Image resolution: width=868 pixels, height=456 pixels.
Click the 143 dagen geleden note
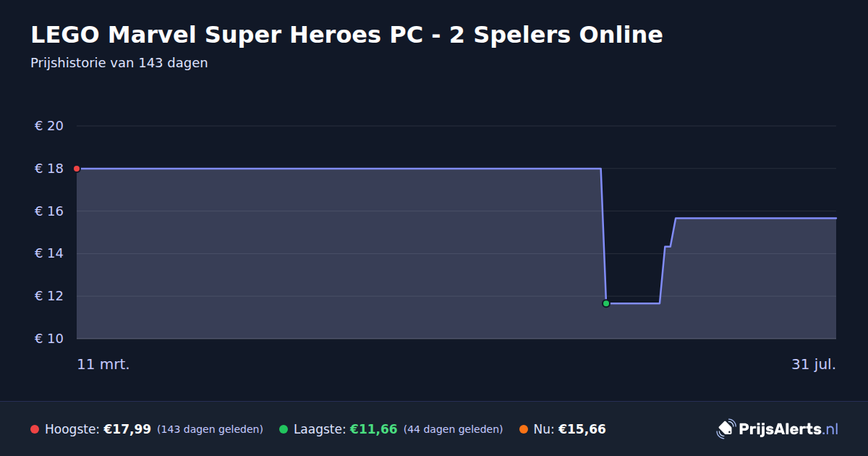point(210,429)
